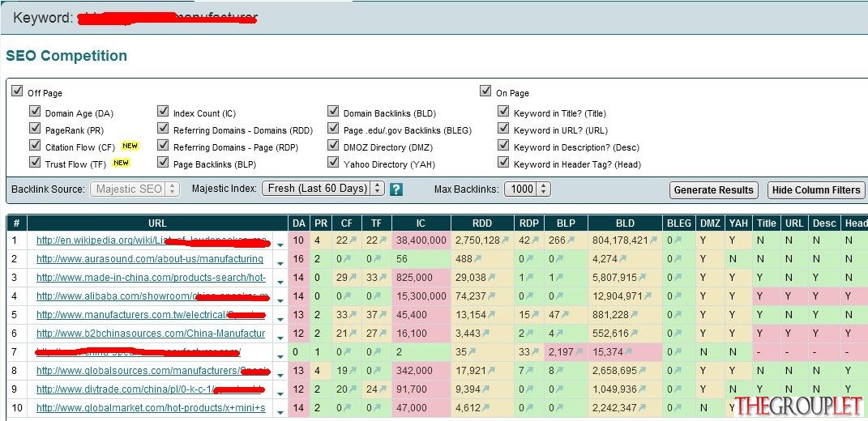
Task: Uncheck the Domain Age (DA) checkbox
Action: [x=35, y=111]
